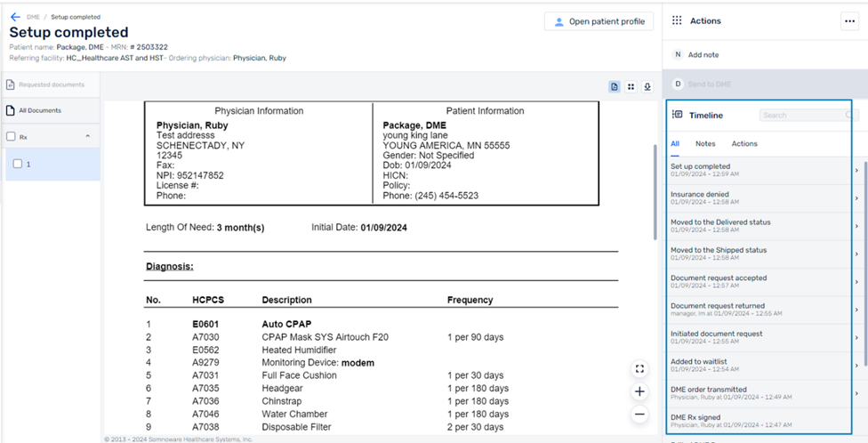868x443 pixels.
Task: Expand Moved to the Delivered status entry
Action: click(856, 226)
